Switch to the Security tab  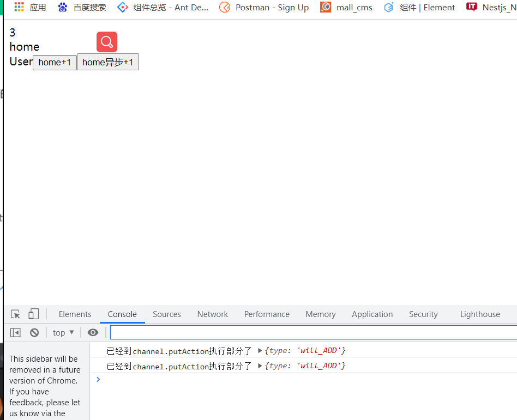(x=423, y=314)
